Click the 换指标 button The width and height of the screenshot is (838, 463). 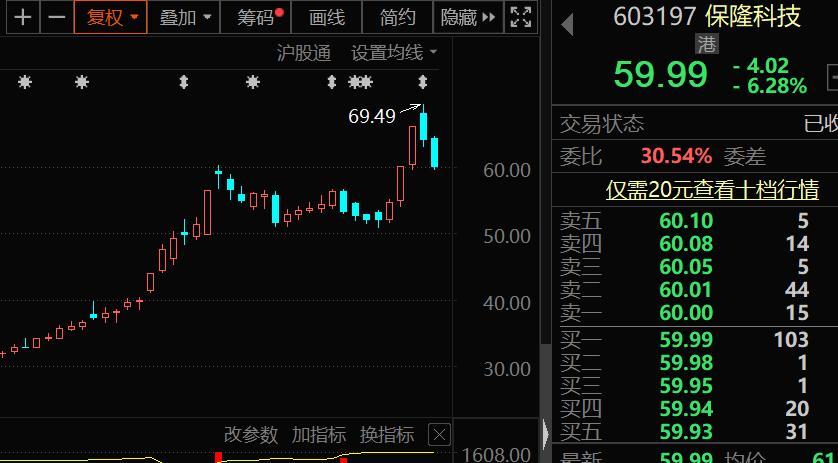click(387, 435)
